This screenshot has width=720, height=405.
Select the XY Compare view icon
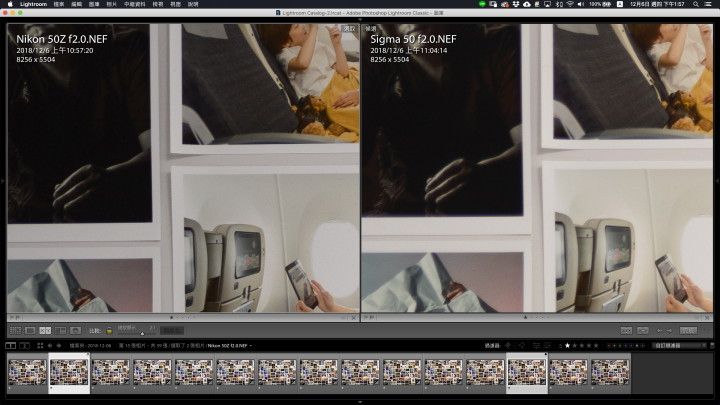(x=45, y=331)
